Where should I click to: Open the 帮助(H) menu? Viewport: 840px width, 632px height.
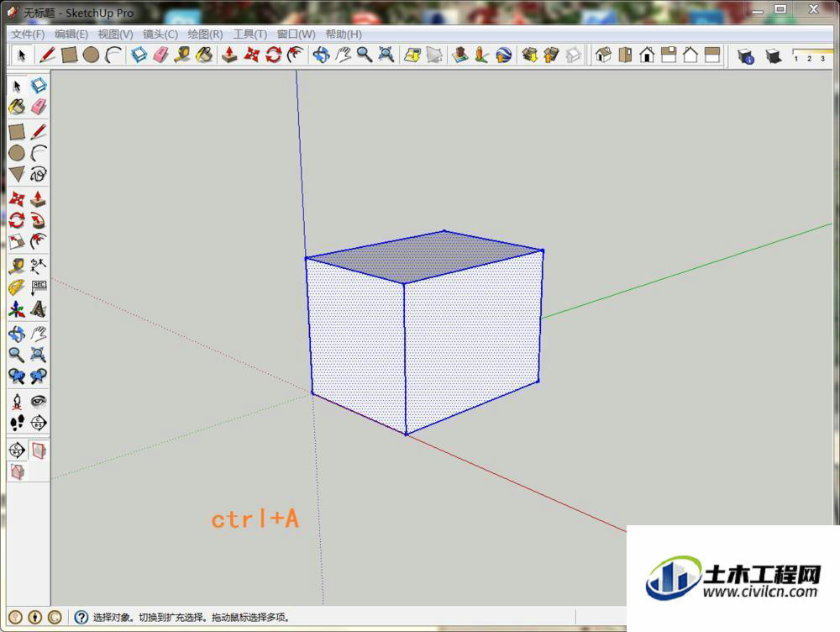click(x=344, y=34)
